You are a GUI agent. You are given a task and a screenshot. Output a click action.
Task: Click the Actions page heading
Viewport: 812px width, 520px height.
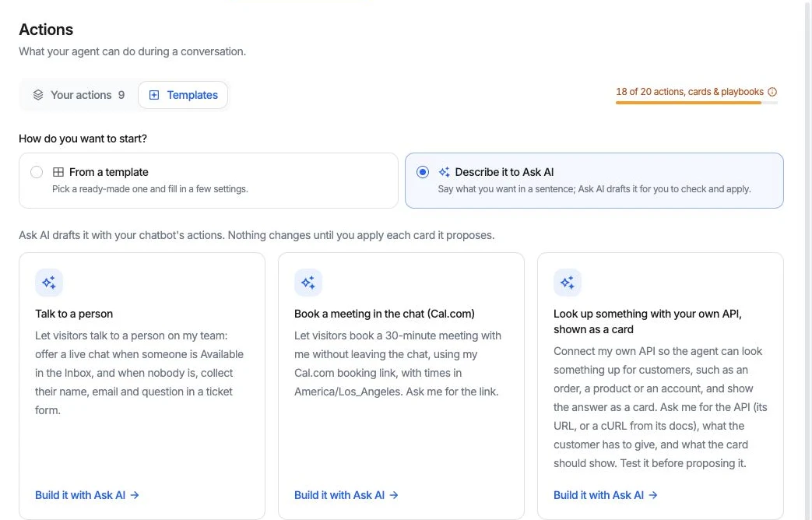(46, 30)
